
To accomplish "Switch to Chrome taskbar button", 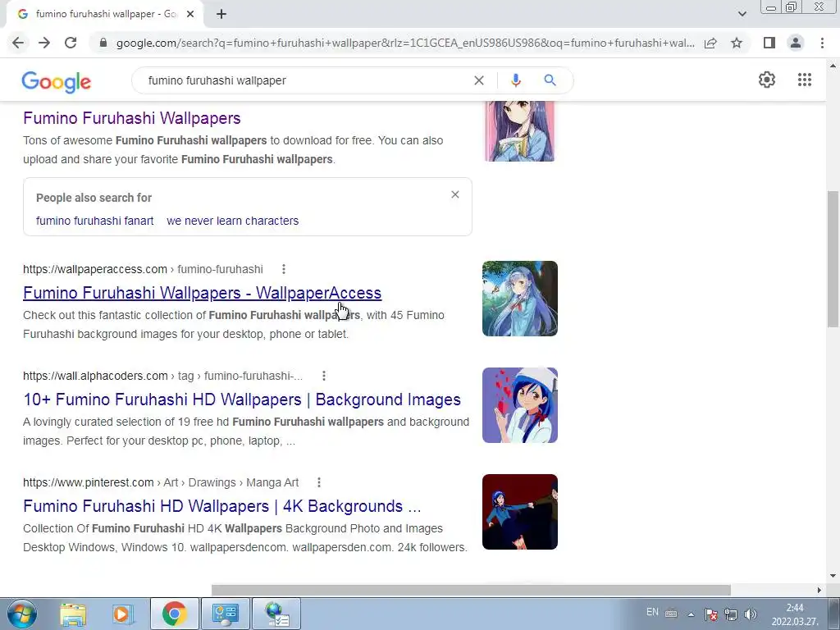I will point(174,614).
